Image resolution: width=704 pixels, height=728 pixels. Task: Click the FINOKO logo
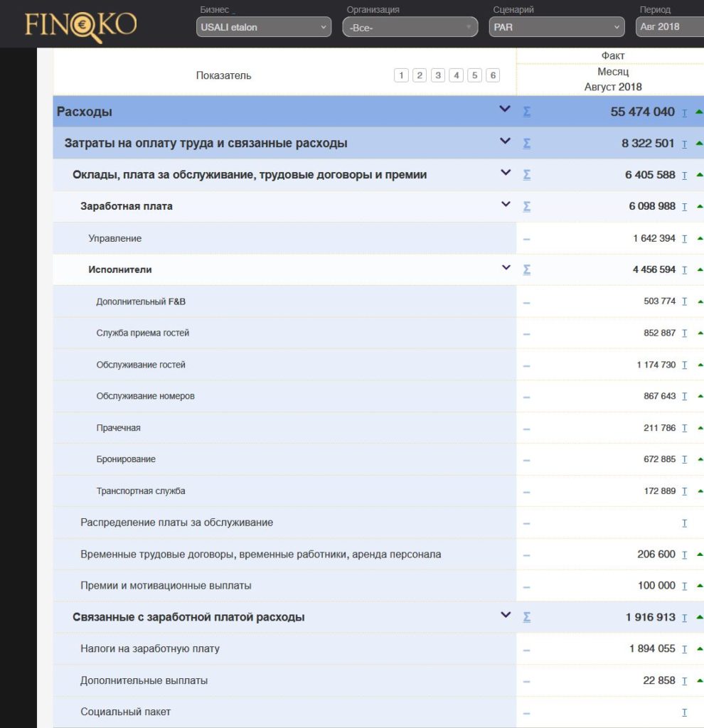tap(80, 25)
